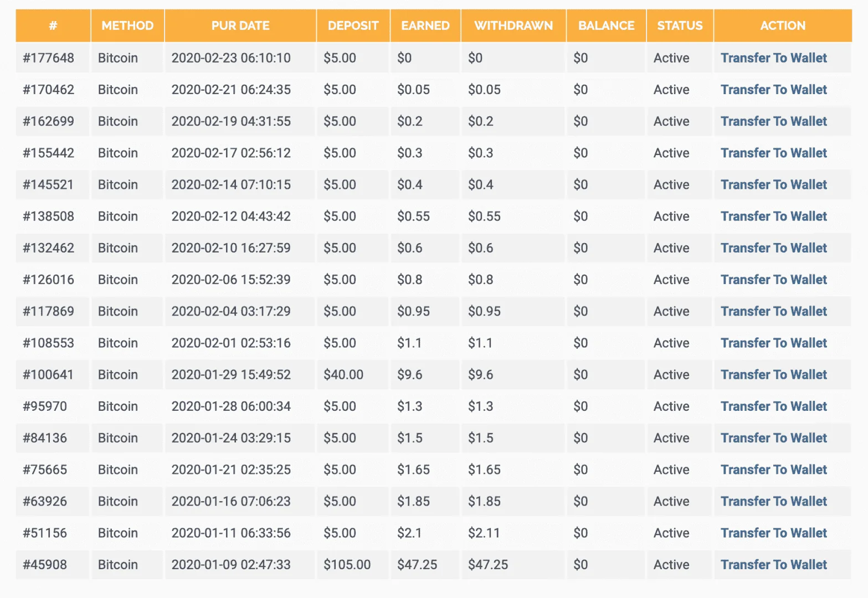Click Active status in row #51156

(671, 533)
